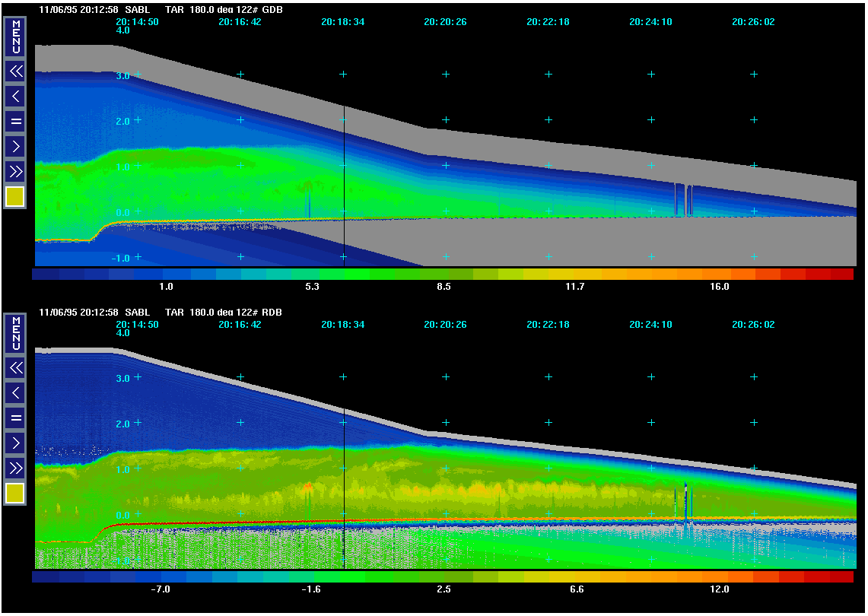Click the double-right arrow in the RDB panel
Screen dimensions: 868x616
click(15, 467)
